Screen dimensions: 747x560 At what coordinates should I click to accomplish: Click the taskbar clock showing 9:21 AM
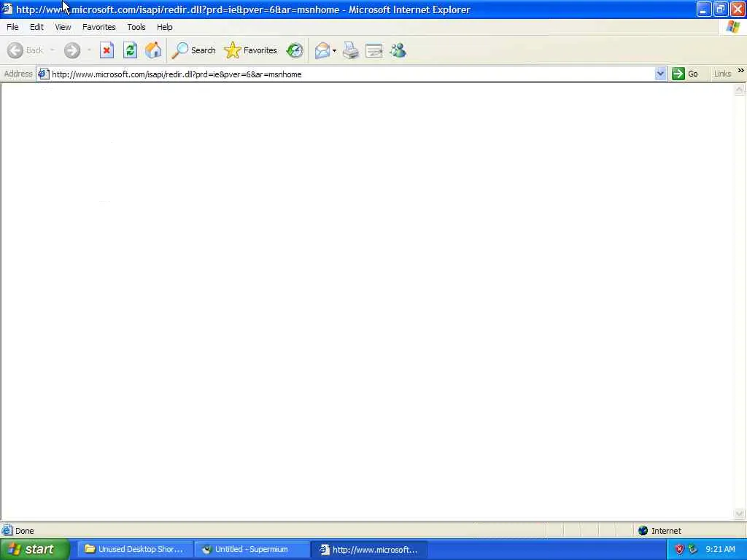coord(720,549)
